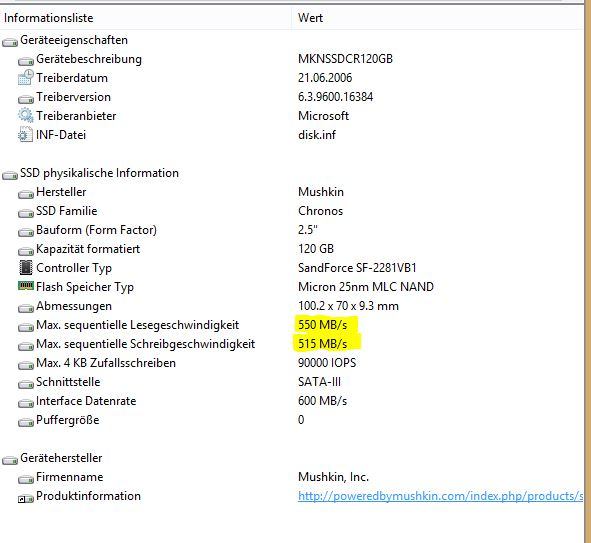Select the value disk.inf

tap(317, 135)
